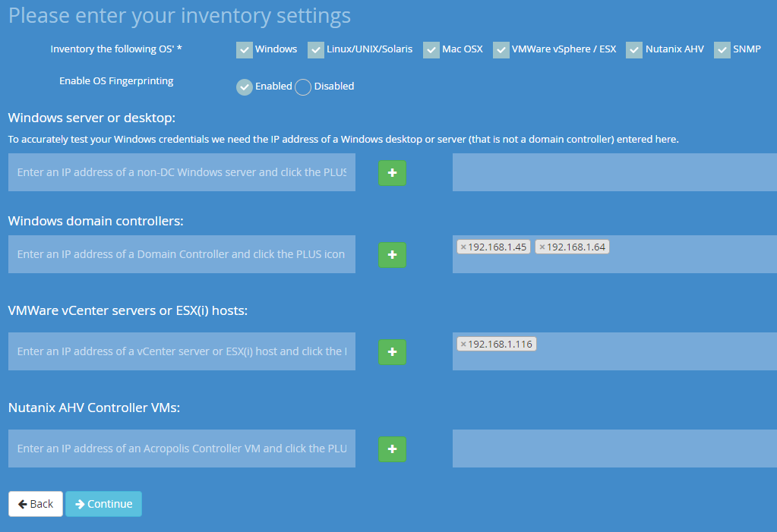The height and width of the screenshot is (532, 777).
Task: Click the back arrow icon on the Back button
Action: pos(22,503)
